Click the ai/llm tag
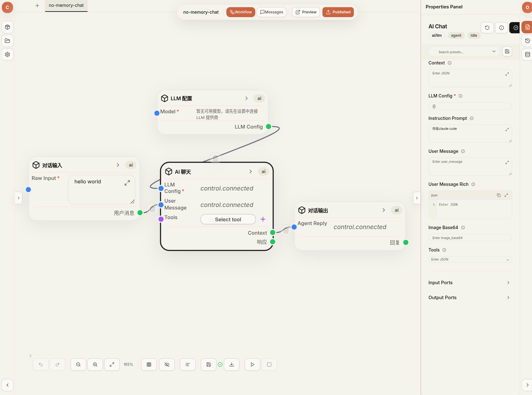 click(437, 35)
